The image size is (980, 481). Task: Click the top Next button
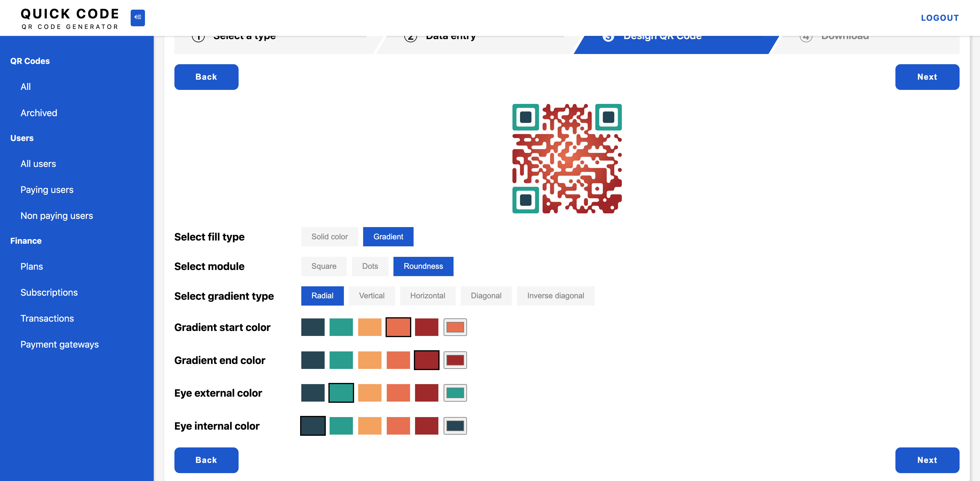click(927, 77)
